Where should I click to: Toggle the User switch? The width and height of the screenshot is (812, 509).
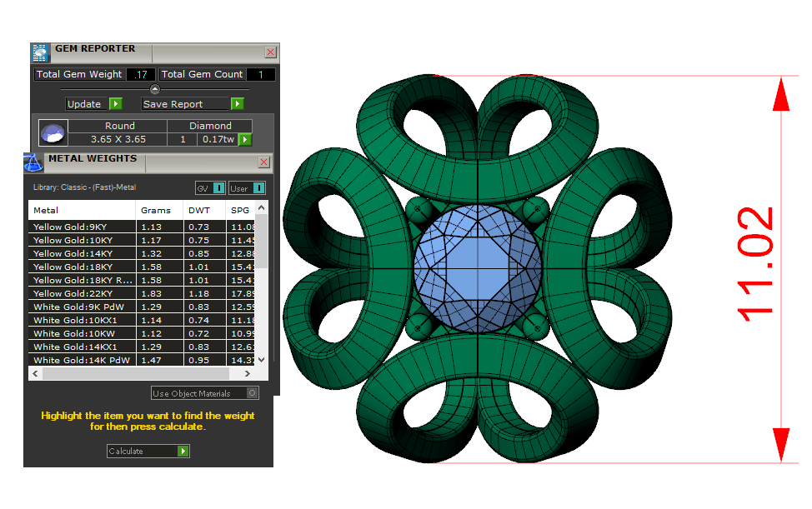point(248,188)
